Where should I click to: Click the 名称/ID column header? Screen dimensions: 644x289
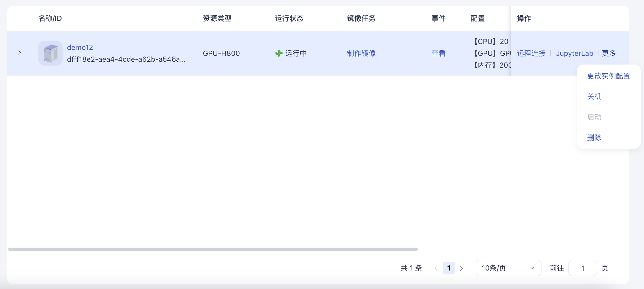pyautogui.click(x=50, y=18)
